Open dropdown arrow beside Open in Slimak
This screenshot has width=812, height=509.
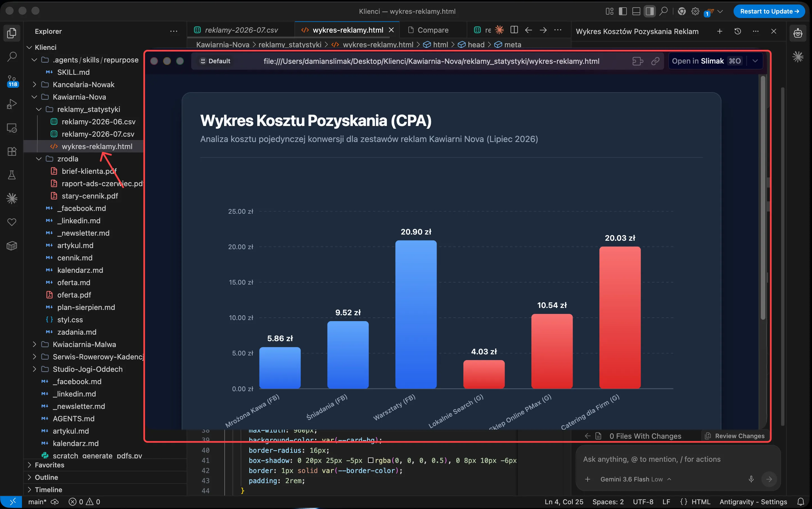point(755,61)
